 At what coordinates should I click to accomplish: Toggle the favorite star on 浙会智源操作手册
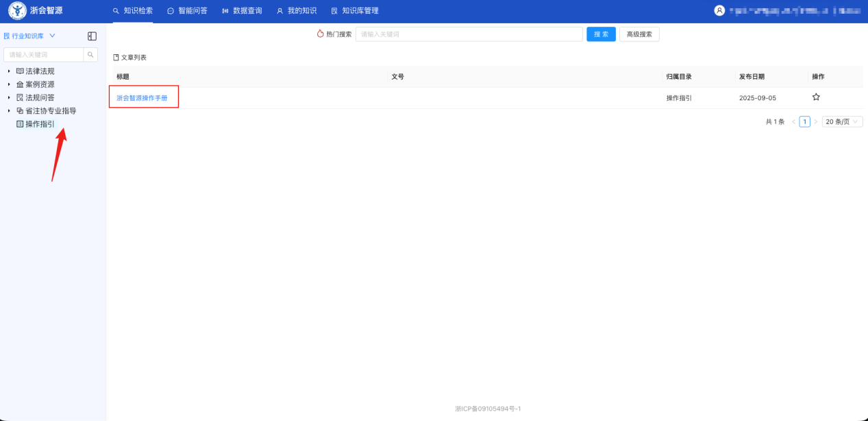(x=815, y=97)
